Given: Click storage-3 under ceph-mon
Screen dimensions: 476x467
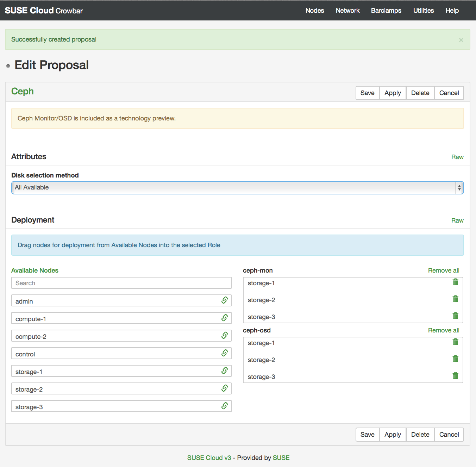Looking at the screenshot, I should tap(261, 317).
